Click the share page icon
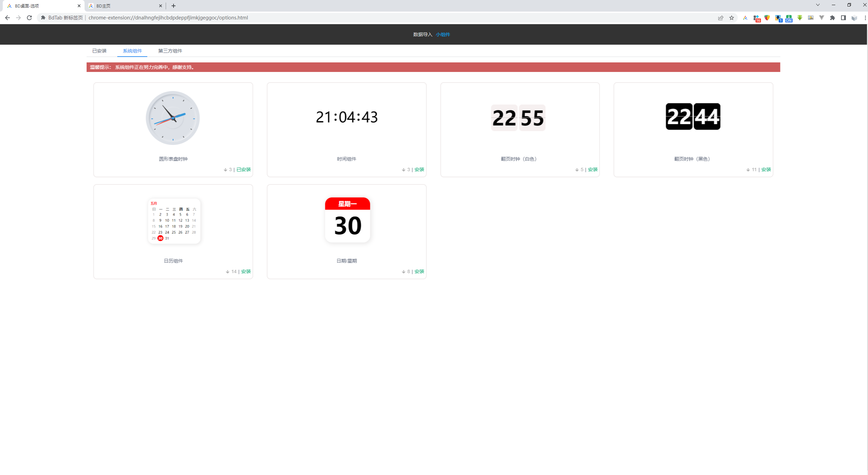This screenshot has height=475, width=868. [x=721, y=18]
